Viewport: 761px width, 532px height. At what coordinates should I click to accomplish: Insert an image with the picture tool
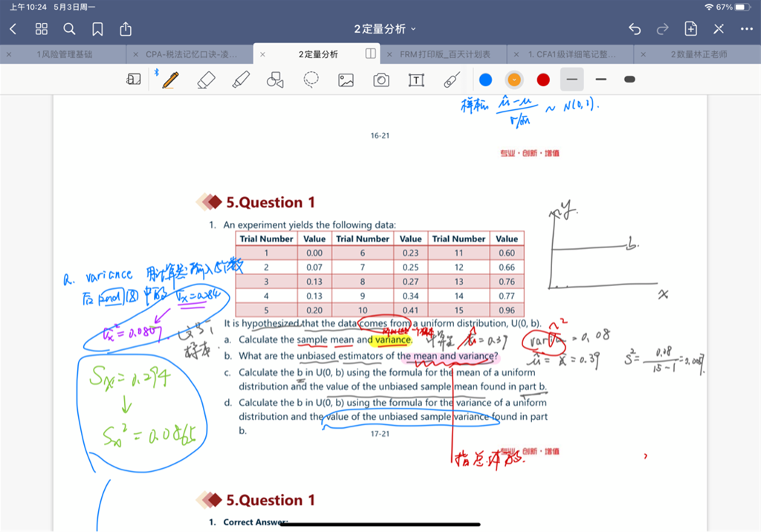click(x=346, y=80)
